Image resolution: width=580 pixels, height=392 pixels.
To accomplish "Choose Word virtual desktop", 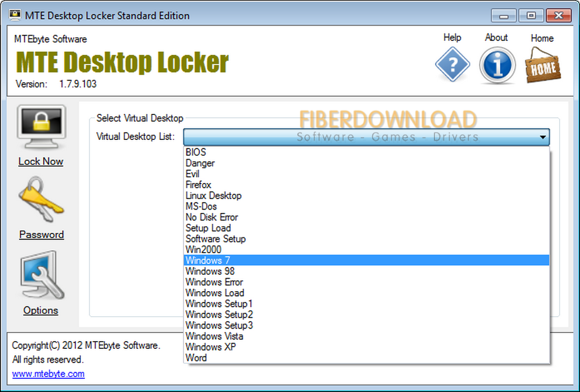I will [x=366, y=357].
